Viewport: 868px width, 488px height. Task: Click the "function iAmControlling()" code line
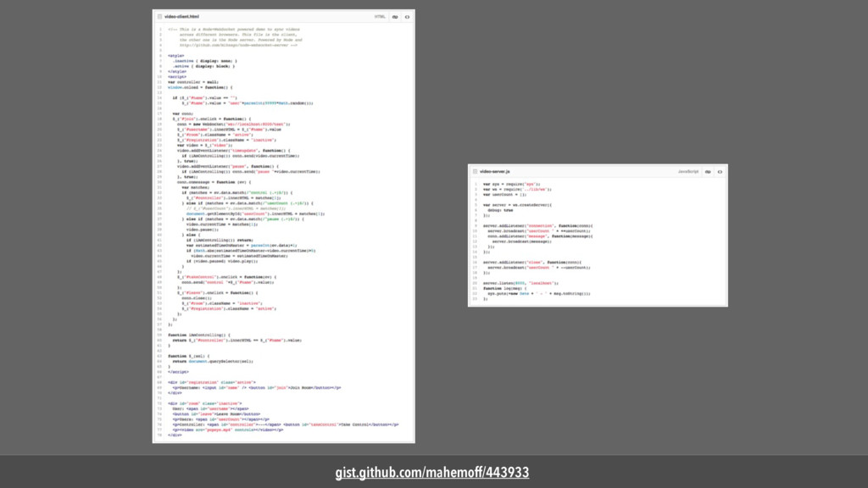coord(198,335)
